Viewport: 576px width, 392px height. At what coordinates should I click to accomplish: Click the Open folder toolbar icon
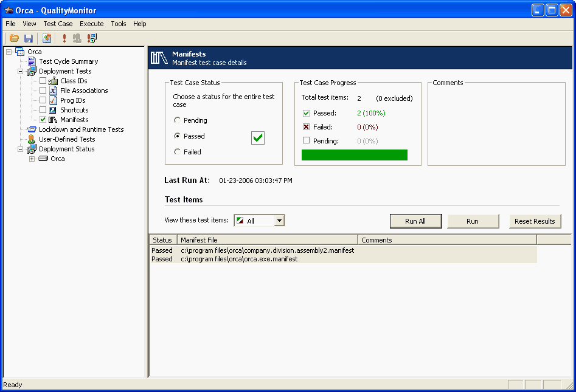coord(14,38)
